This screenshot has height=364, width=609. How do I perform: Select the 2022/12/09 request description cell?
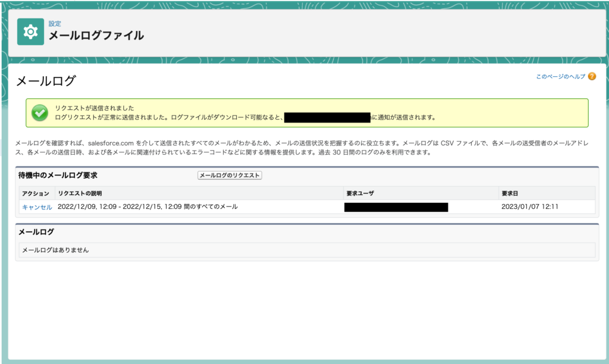tap(147, 207)
